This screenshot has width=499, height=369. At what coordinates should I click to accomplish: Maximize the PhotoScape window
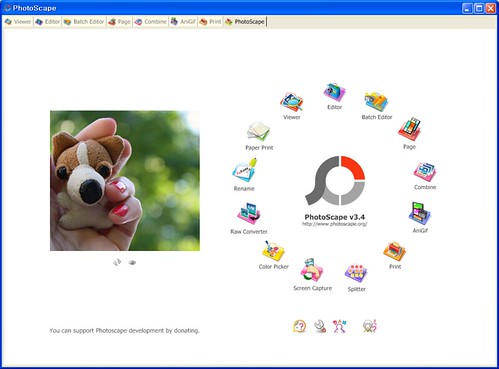[479, 8]
